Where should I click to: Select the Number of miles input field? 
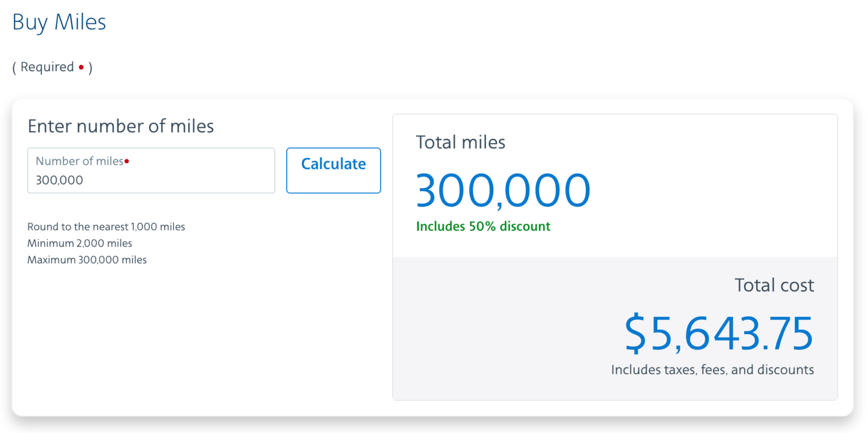coord(151,170)
